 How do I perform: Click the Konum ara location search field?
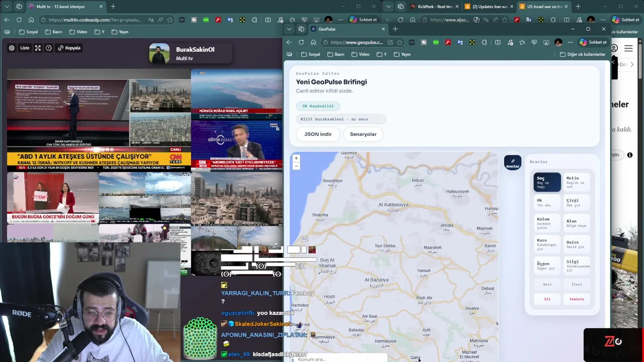point(340,359)
